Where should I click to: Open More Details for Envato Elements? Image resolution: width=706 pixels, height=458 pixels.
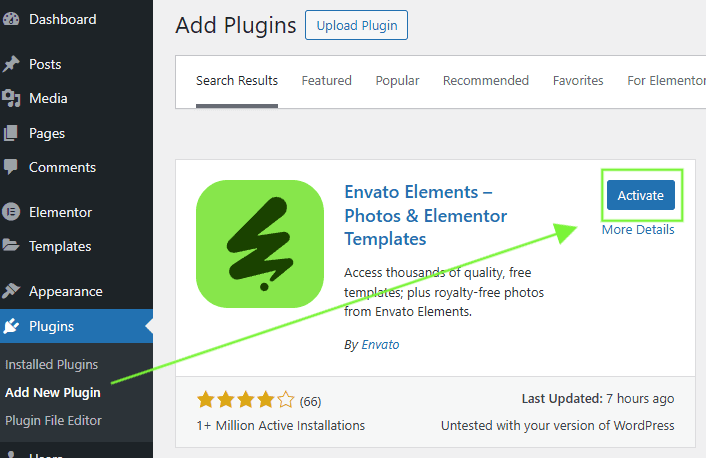pos(638,230)
